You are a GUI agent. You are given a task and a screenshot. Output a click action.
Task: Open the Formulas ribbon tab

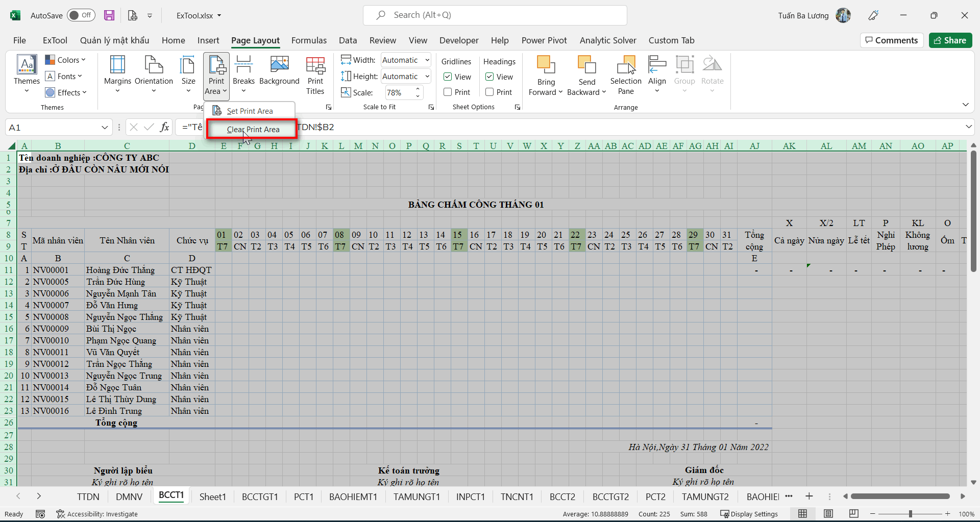(309, 40)
